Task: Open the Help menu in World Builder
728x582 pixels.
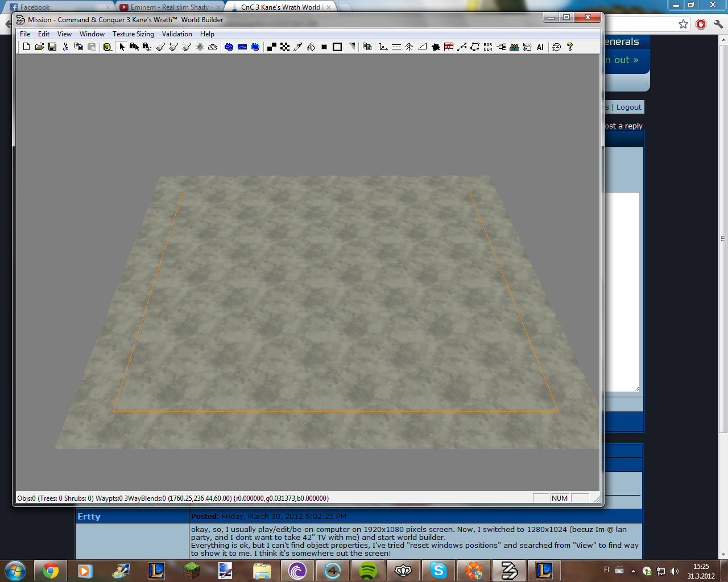Action: pyautogui.click(x=207, y=34)
